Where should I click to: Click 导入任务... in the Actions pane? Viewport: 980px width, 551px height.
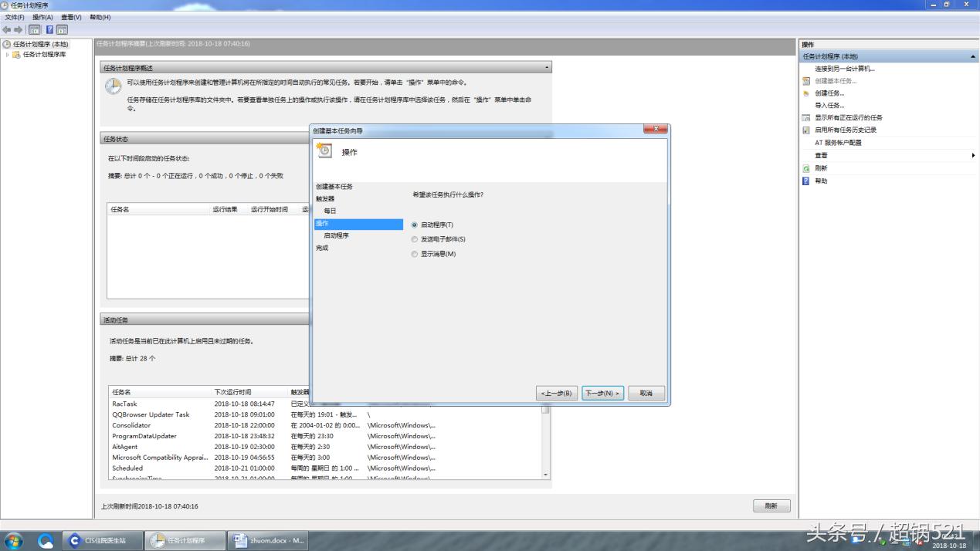(x=829, y=106)
